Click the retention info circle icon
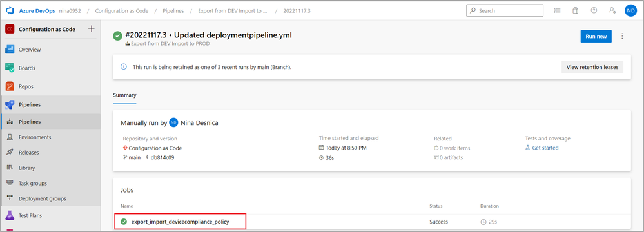The width and height of the screenshot is (644, 232). 124,66
